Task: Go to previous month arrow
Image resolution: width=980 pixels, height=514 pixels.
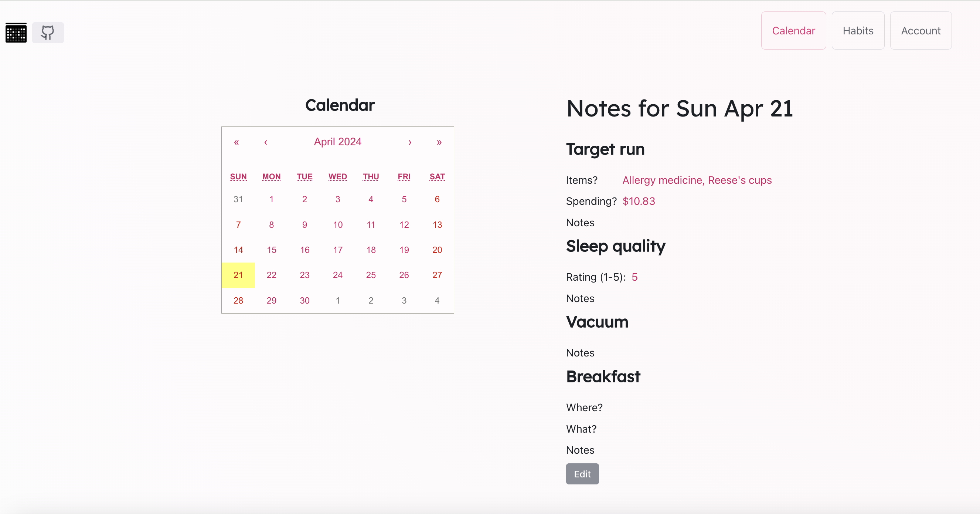Action: coord(266,142)
